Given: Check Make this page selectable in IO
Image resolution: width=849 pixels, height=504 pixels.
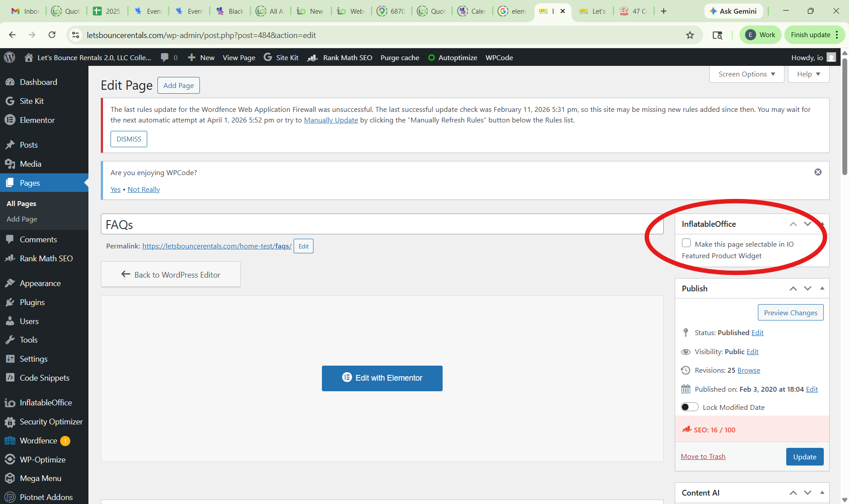Looking at the screenshot, I should click(686, 243).
